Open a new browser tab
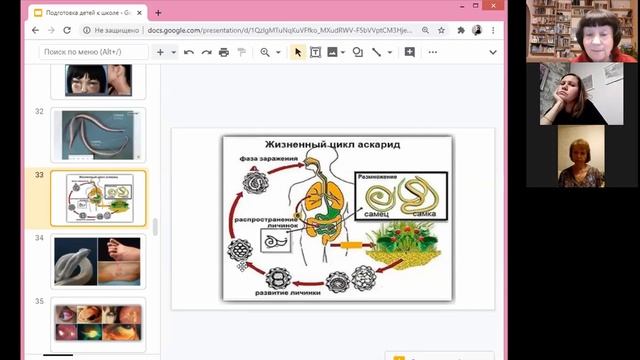This screenshot has width=640, height=360. click(x=158, y=13)
